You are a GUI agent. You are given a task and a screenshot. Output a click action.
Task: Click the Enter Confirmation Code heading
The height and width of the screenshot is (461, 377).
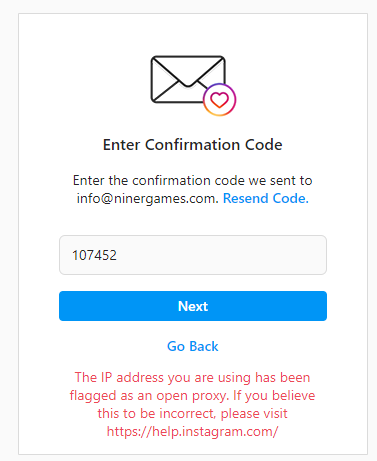click(193, 145)
